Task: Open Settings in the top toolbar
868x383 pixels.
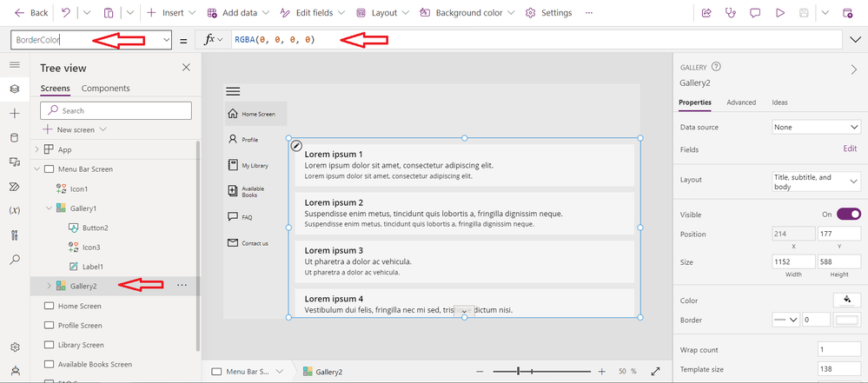Action: (548, 12)
